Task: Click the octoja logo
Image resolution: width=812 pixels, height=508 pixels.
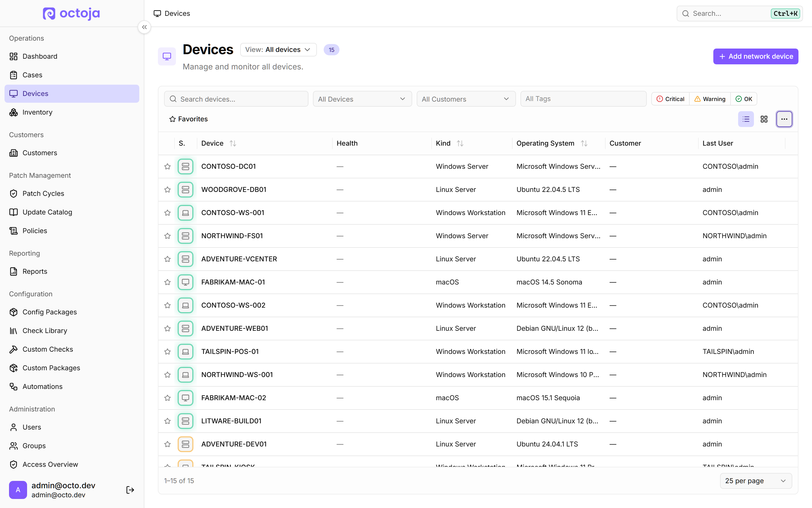Action: point(71,14)
